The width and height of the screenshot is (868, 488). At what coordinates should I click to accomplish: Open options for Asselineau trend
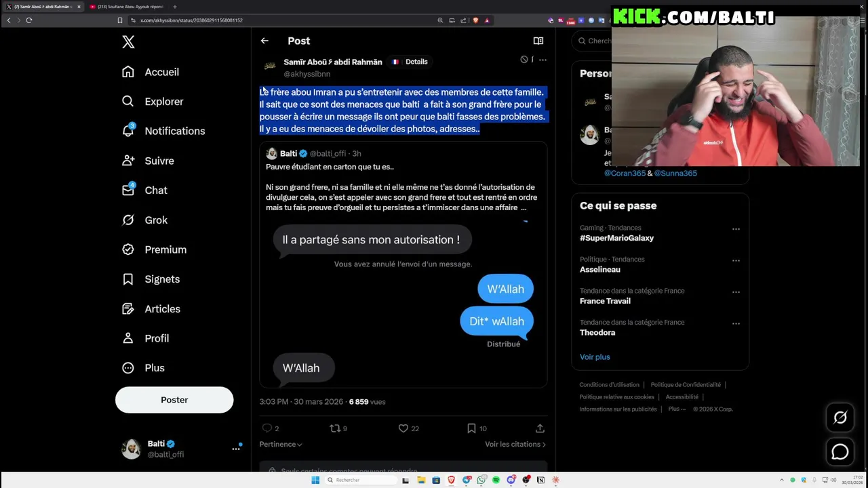736,260
